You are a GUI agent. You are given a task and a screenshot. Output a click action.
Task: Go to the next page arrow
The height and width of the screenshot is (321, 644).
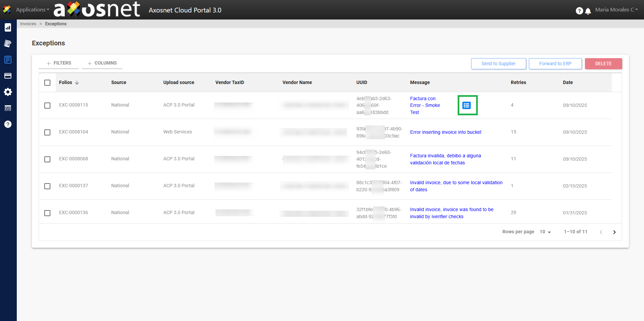click(614, 232)
